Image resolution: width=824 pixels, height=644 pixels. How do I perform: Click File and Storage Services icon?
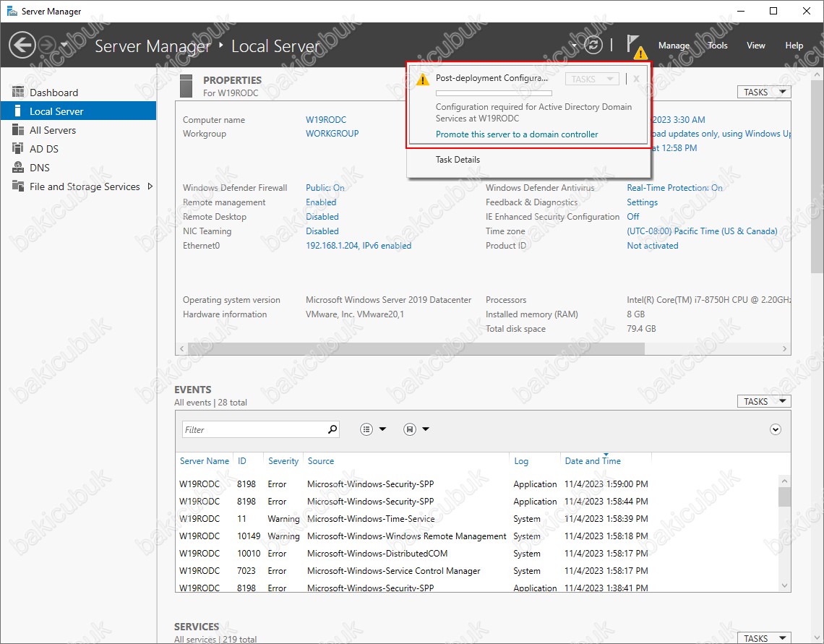[18, 186]
